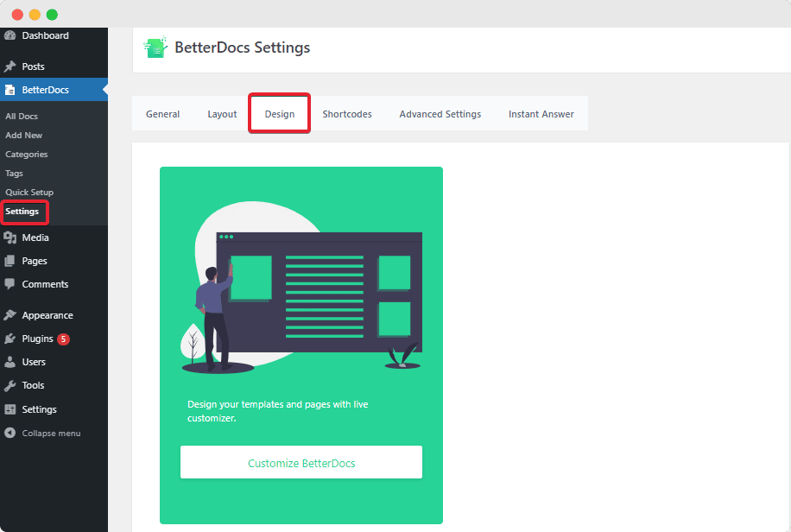Maximize the window with the green button
Viewport: 791px width, 532px height.
(x=52, y=15)
